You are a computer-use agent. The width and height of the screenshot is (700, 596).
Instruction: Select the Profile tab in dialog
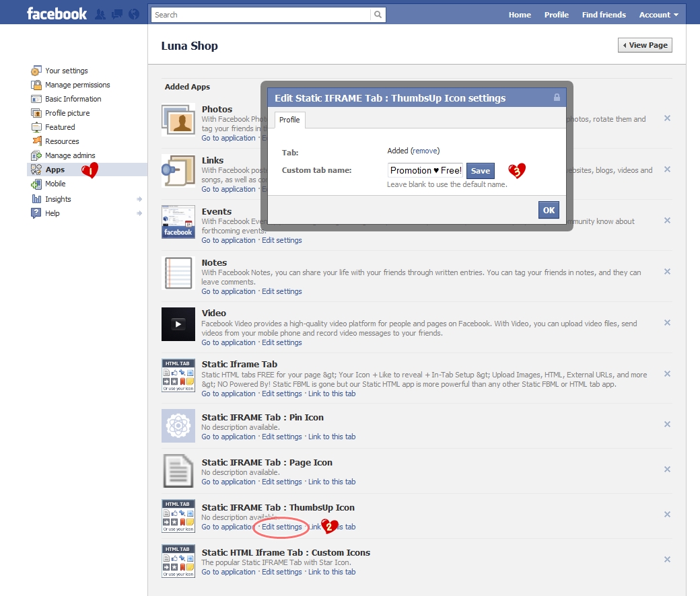289,120
